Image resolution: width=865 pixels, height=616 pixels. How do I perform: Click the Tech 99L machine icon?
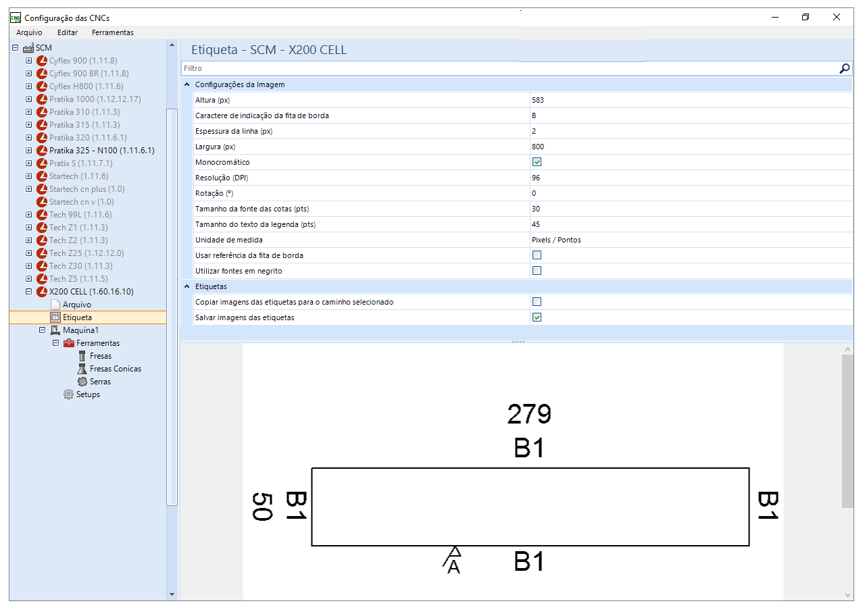(x=42, y=215)
